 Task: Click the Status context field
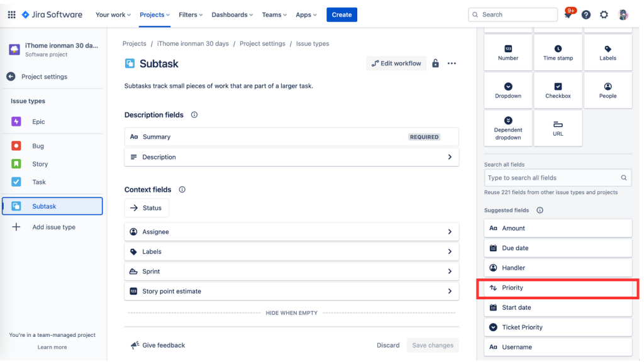(147, 208)
